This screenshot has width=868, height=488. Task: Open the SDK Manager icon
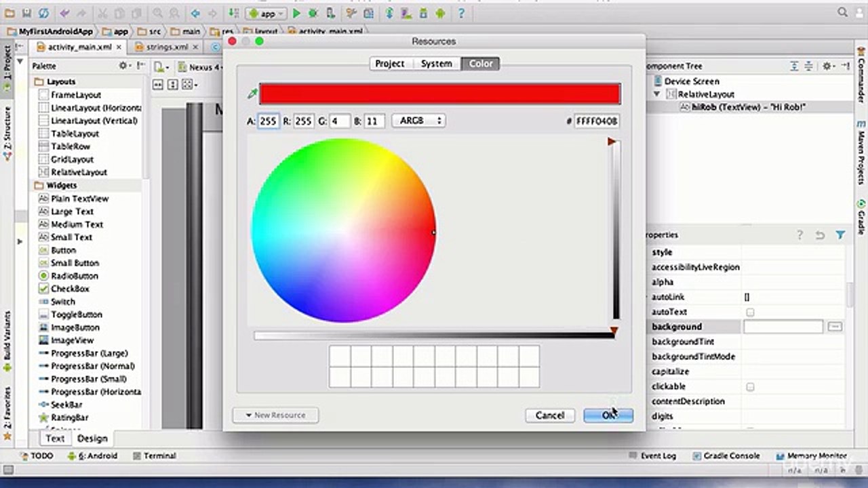click(x=423, y=13)
